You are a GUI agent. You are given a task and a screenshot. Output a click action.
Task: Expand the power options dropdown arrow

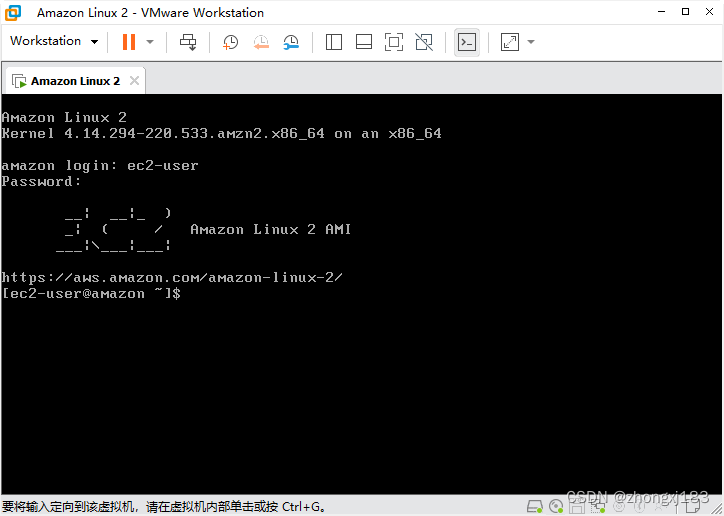150,42
